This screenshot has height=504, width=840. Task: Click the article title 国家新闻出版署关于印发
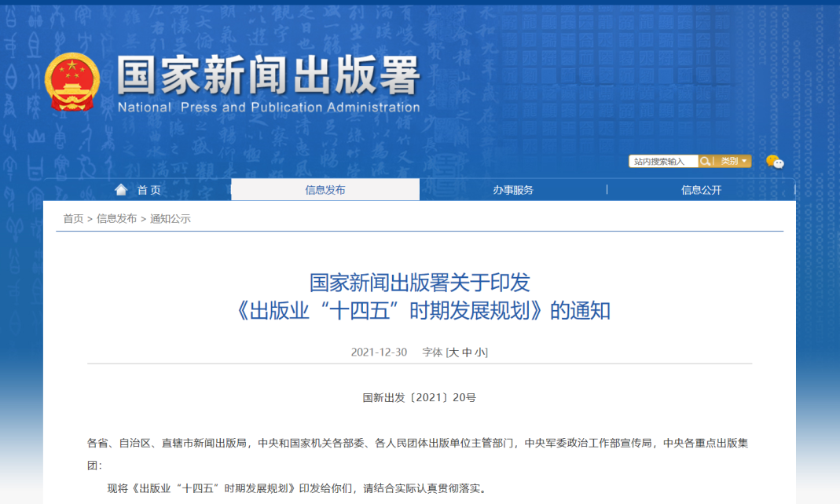pyautogui.click(x=420, y=283)
